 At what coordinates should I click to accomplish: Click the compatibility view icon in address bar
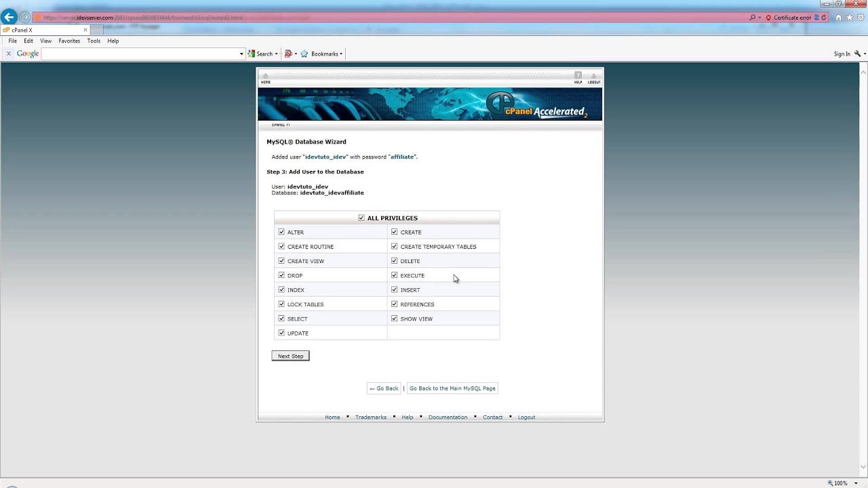(x=817, y=18)
